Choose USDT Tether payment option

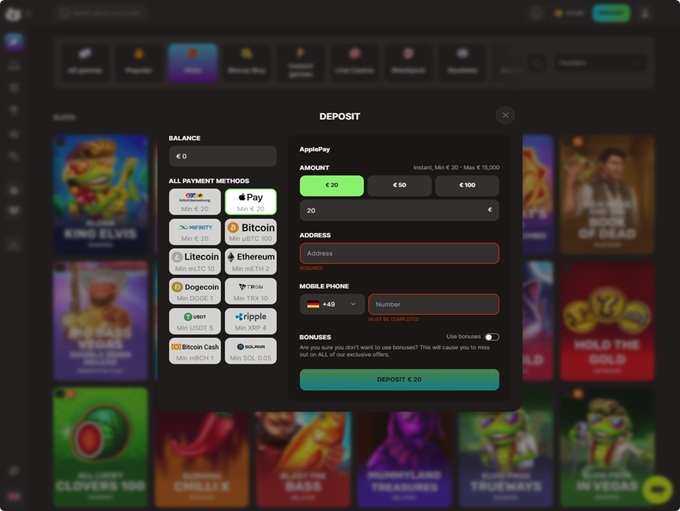point(195,321)
